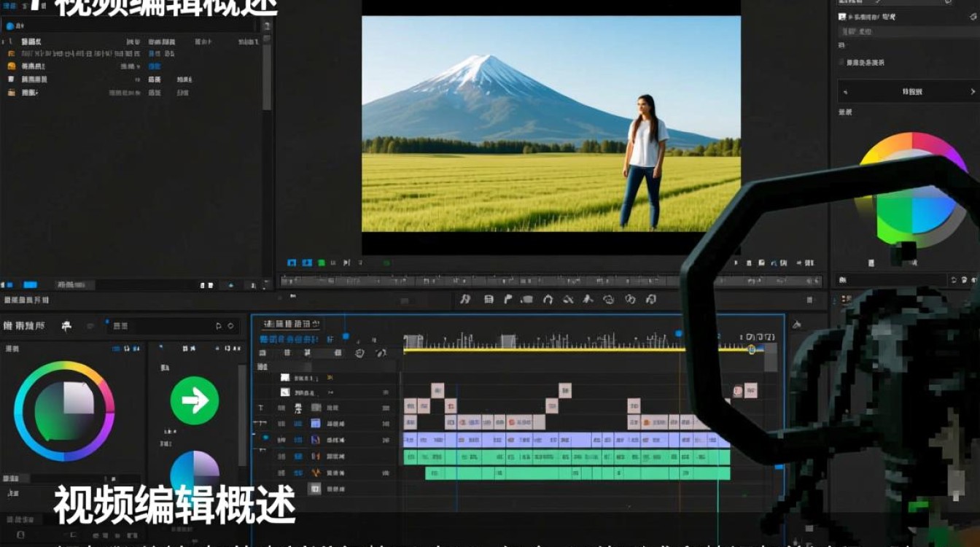Click the leftmost tool icon in row above timeline
Image resolution: width=980 pixels, height=547 pixels.
point(465,299)
